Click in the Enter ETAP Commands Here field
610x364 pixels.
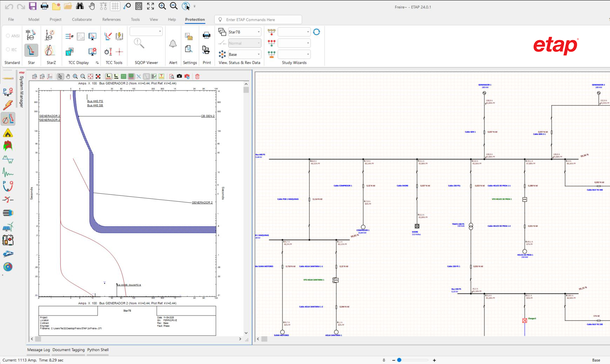pyautogui.click(x=258, y=20)
